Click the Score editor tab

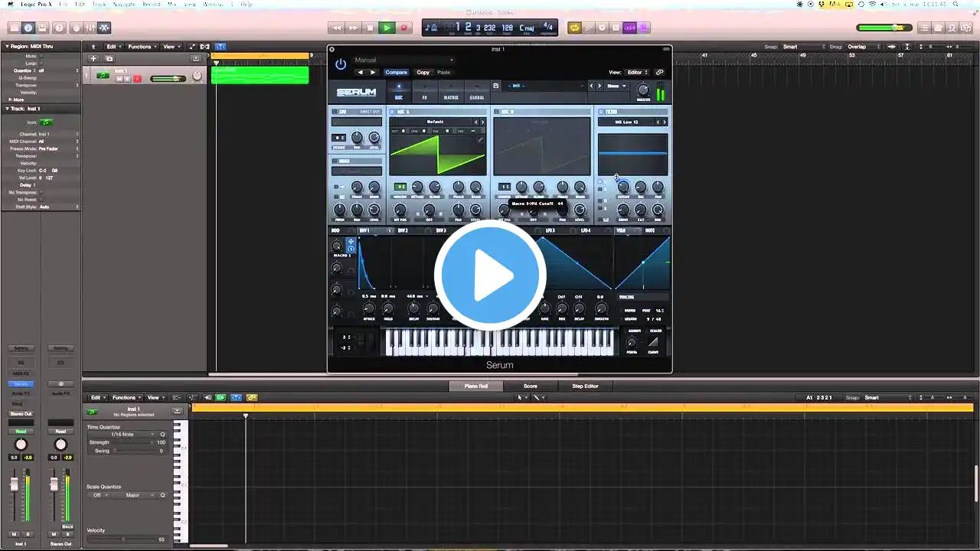pyautogui.click(x=530, y=386)
